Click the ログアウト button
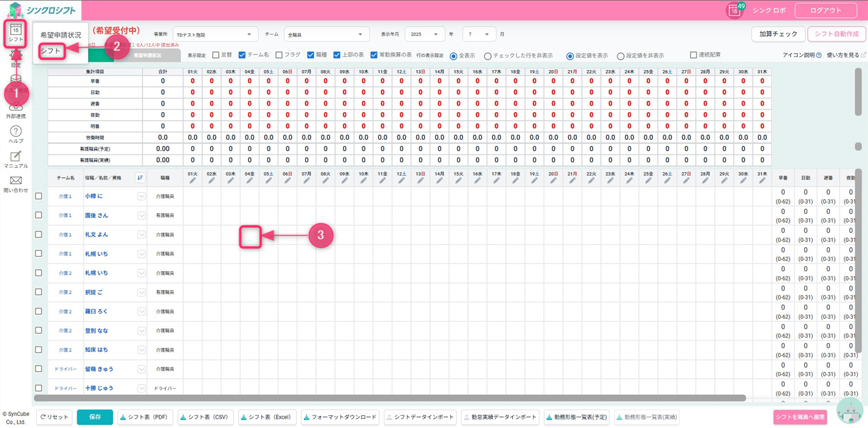Image resolution: width=868 pixels, height=428 pixels. [826, 10]
